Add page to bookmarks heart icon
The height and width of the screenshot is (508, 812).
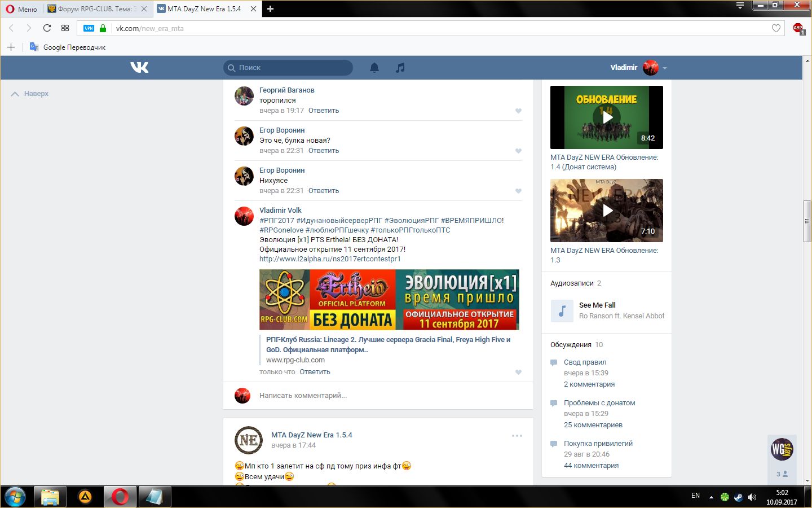point(776,28)
